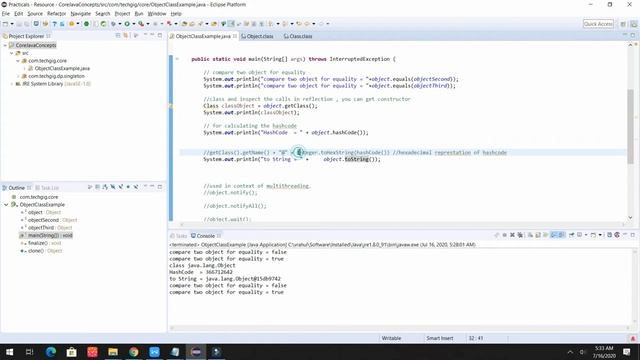Screen dimensions: 640x360
Task: Open the Source menu
Action: point(35,13)
